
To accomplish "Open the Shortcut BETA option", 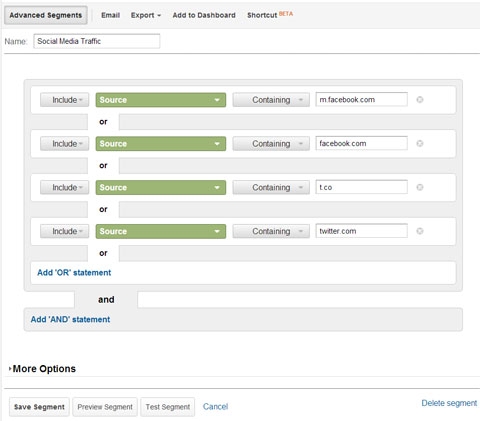I will tap(270, 15).
